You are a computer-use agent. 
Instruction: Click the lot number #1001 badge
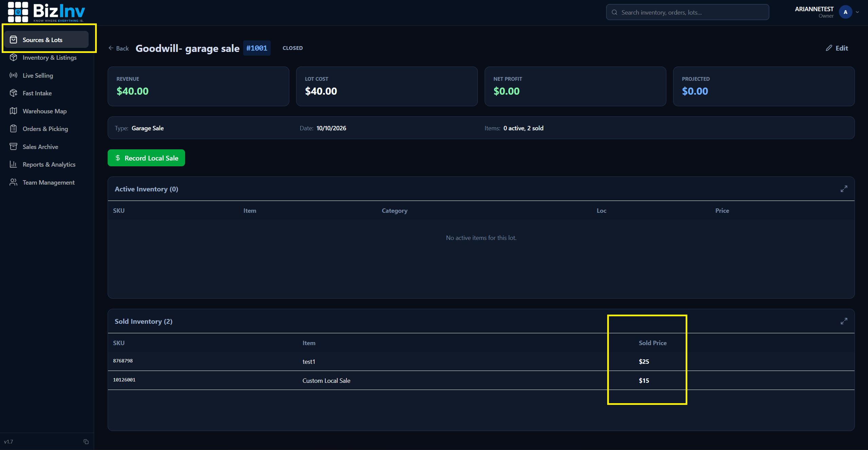[257, 48]
